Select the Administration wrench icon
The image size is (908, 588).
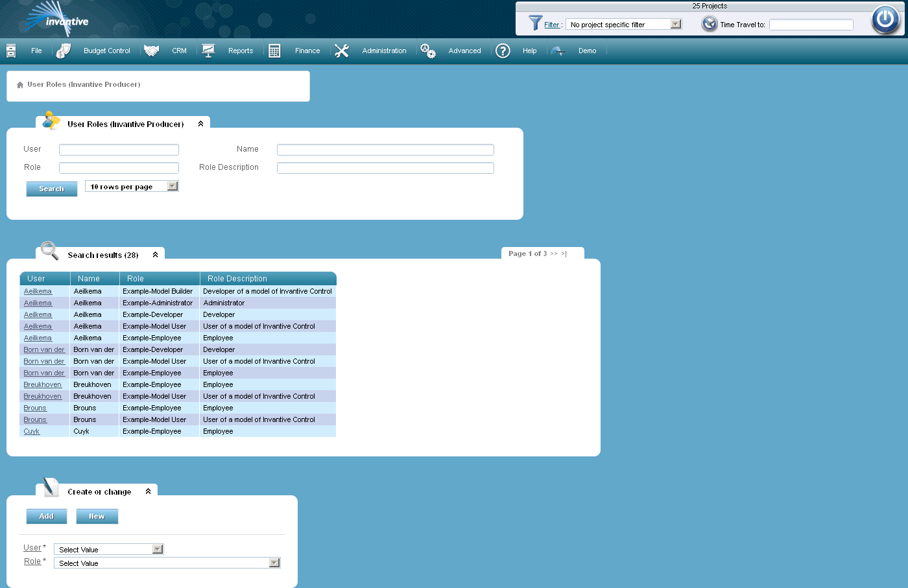[x=342, y=50]
